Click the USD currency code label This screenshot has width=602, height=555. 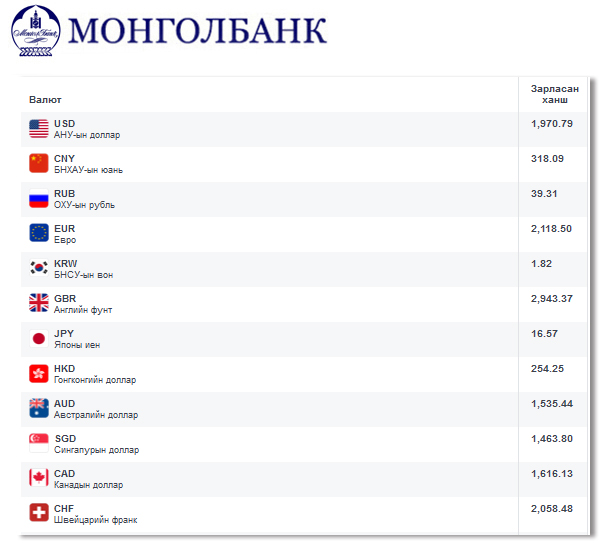[64, 124]
